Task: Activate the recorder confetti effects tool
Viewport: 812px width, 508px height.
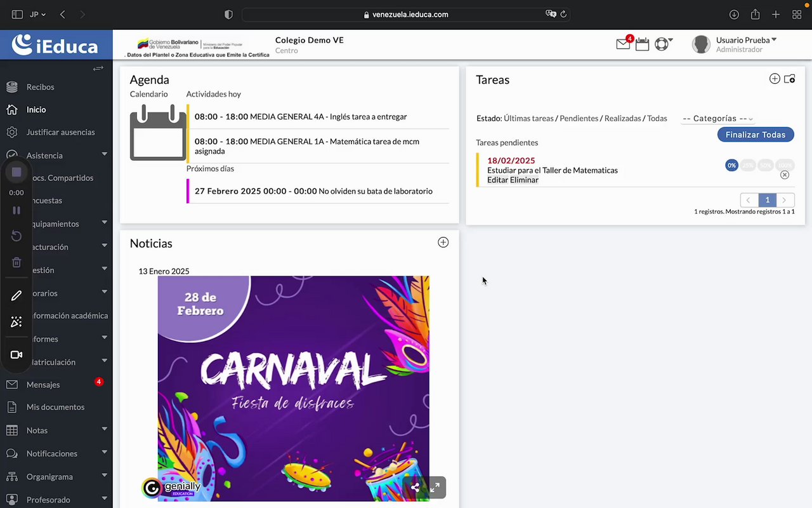Action: coord(16,322)
